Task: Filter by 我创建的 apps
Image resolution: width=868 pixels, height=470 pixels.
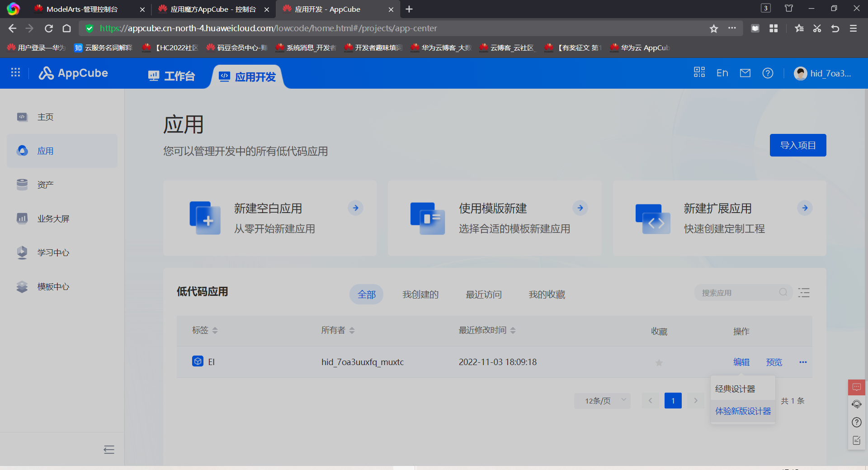Action: [x=420, y=294]
